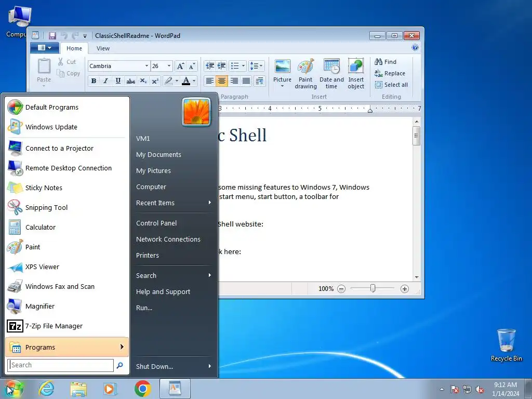Click Find in Editing group
Viewport: 532px width, 399px height.
tap(385, 62)
